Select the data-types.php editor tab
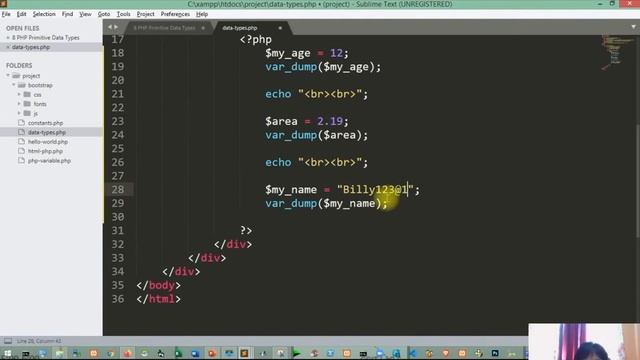The image size is (640, 360). click(x=240, y=28)
